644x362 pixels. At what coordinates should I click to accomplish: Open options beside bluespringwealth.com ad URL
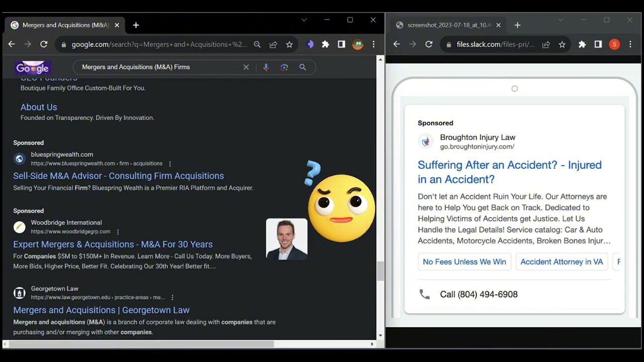(170, 164)
